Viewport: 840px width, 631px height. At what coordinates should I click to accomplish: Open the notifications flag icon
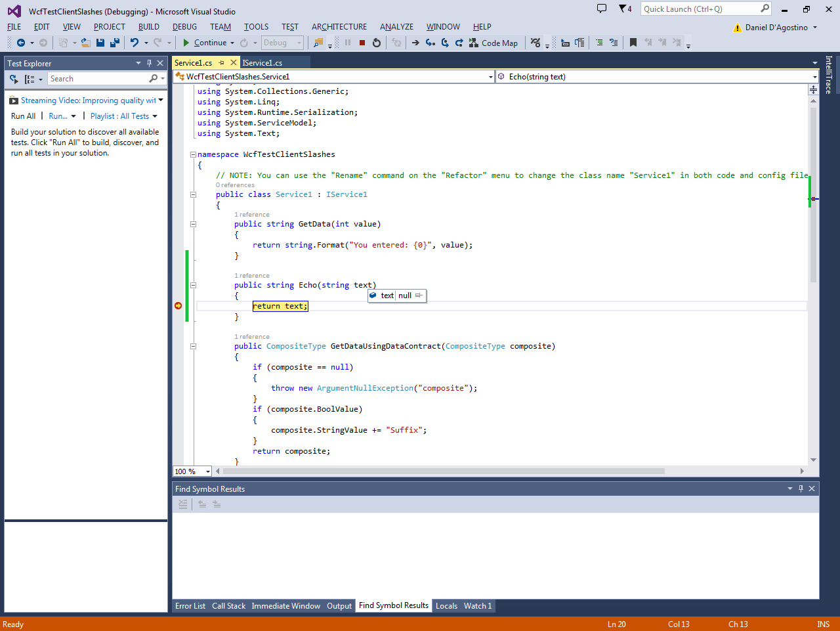tap(625, 9)
